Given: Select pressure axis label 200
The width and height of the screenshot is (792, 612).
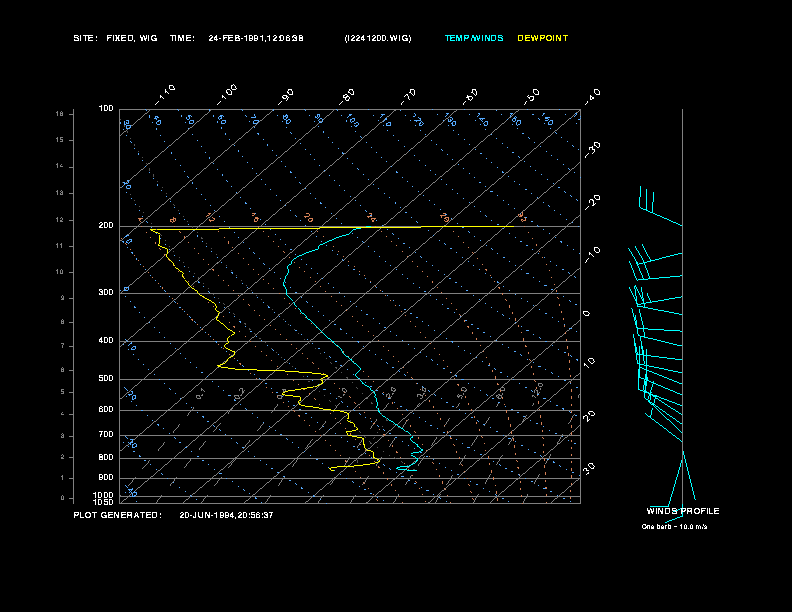Looking at the screenshot, I should click(x=106, y=225).
